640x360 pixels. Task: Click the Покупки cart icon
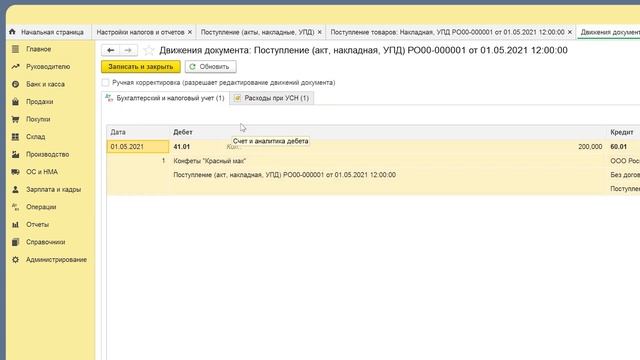pyautogui.click(x=16, y=119)
